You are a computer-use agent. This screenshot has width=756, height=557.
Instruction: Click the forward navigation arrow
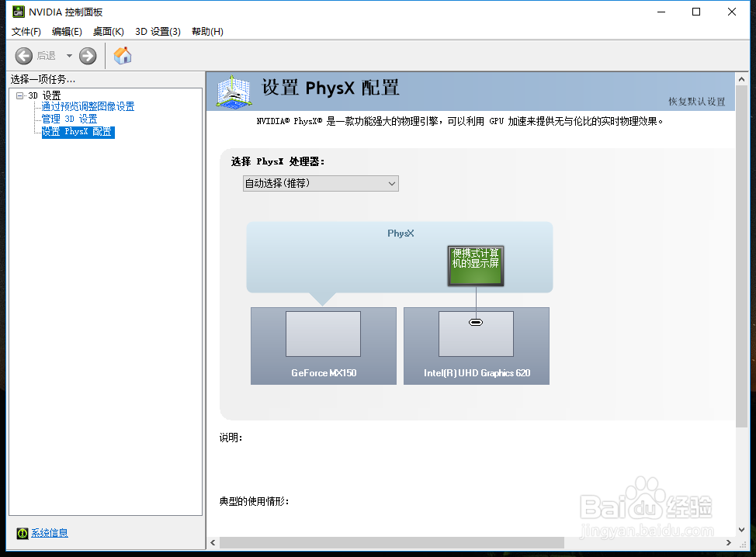click(x=87, y=55)
